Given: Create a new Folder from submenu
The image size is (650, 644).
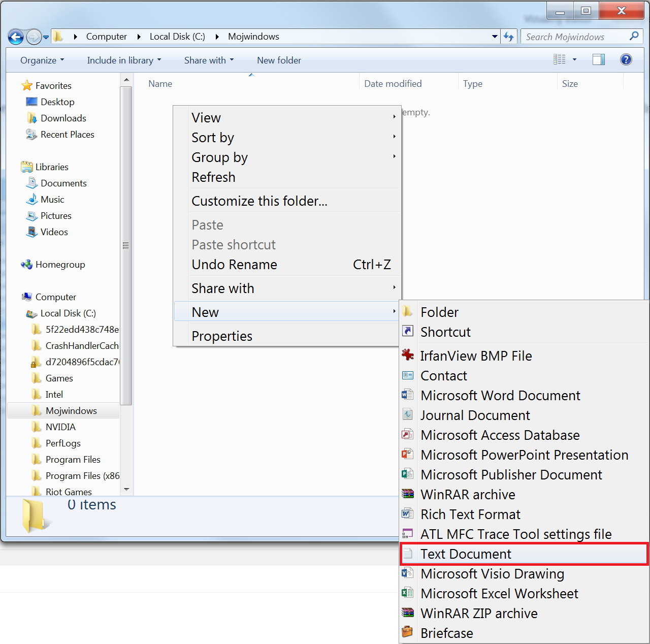Looking at the screenshot, I should [x=524, y=312].
